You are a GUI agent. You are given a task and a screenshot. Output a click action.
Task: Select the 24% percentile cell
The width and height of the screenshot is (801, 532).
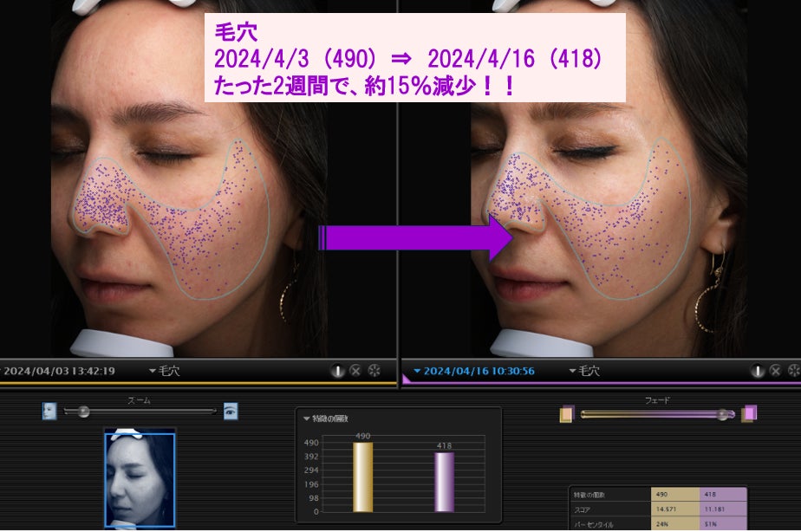[x=675, y=524]
